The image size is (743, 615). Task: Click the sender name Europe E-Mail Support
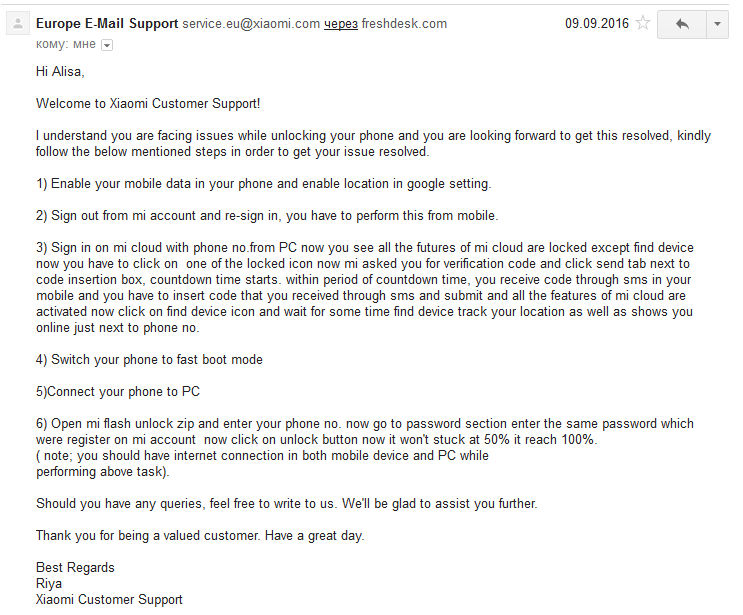click(107, 23)
